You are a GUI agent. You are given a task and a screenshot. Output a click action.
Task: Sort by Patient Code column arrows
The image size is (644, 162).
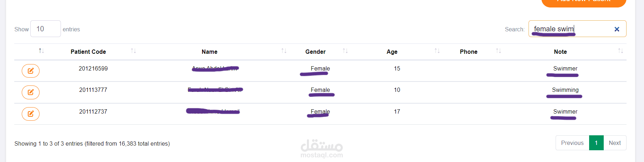pyautogui.click(x=133, y=51)
